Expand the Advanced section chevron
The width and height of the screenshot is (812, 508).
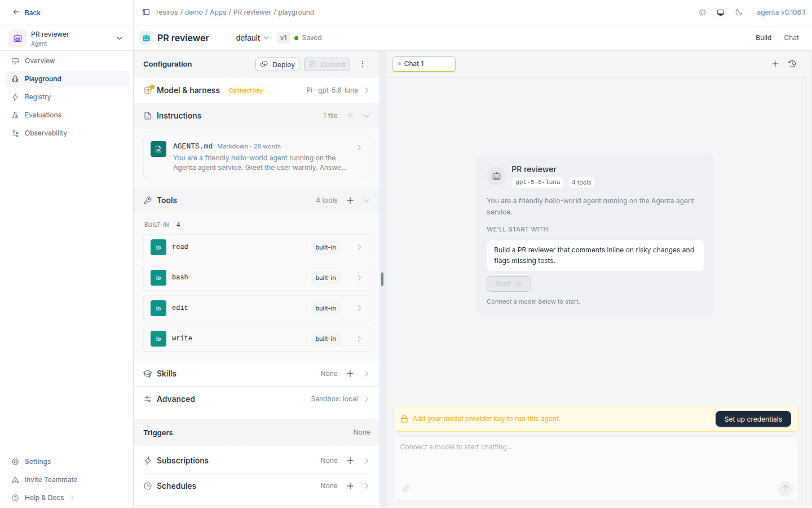367,399
